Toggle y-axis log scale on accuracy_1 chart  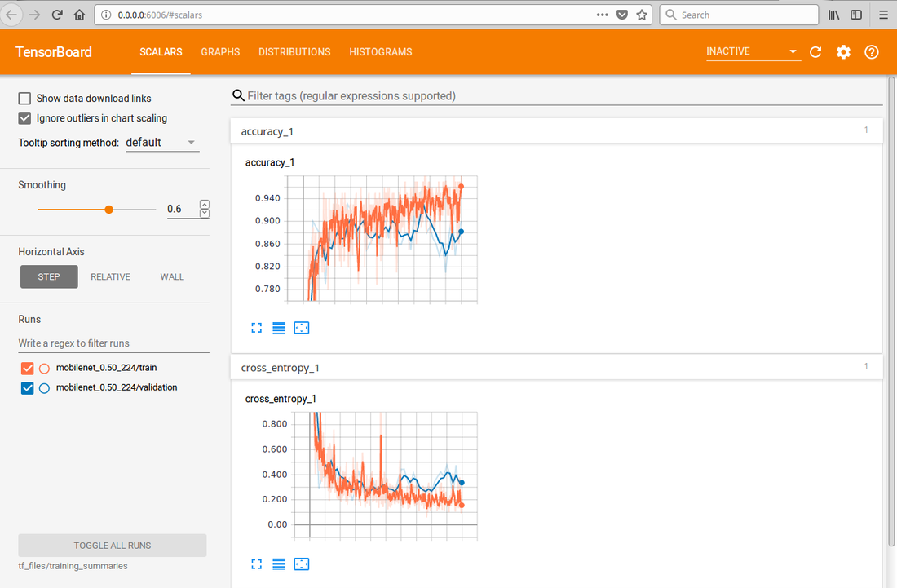(279, 328)
